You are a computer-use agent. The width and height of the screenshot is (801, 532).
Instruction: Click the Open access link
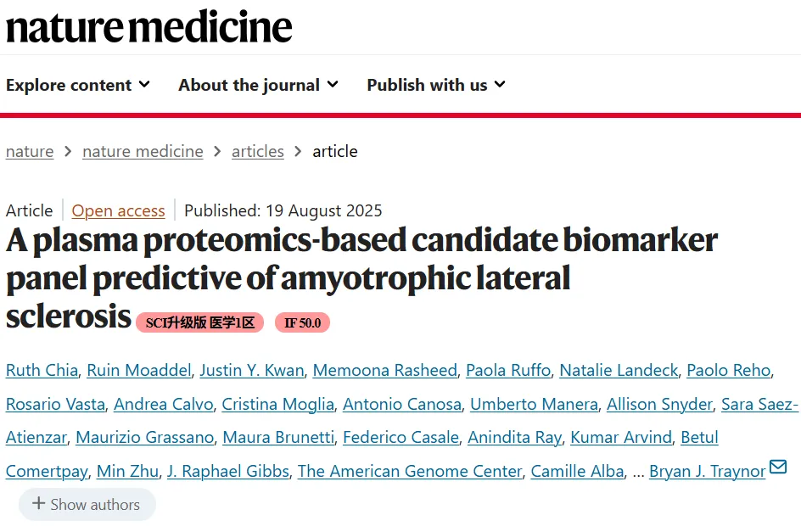tap(118, 210)
